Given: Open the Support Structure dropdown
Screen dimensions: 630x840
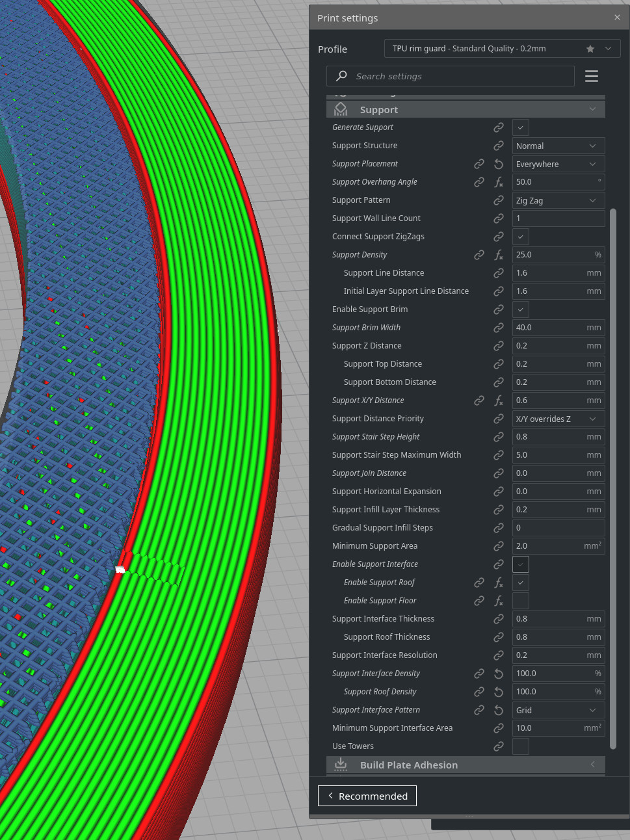Looking at the screenshot, I should click(558, 146).
